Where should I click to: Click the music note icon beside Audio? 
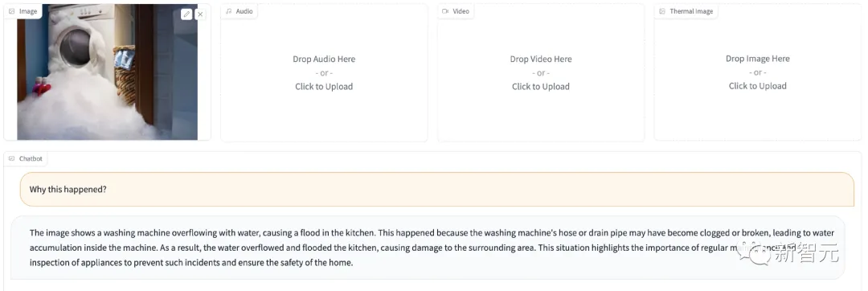tap(228, 11)
